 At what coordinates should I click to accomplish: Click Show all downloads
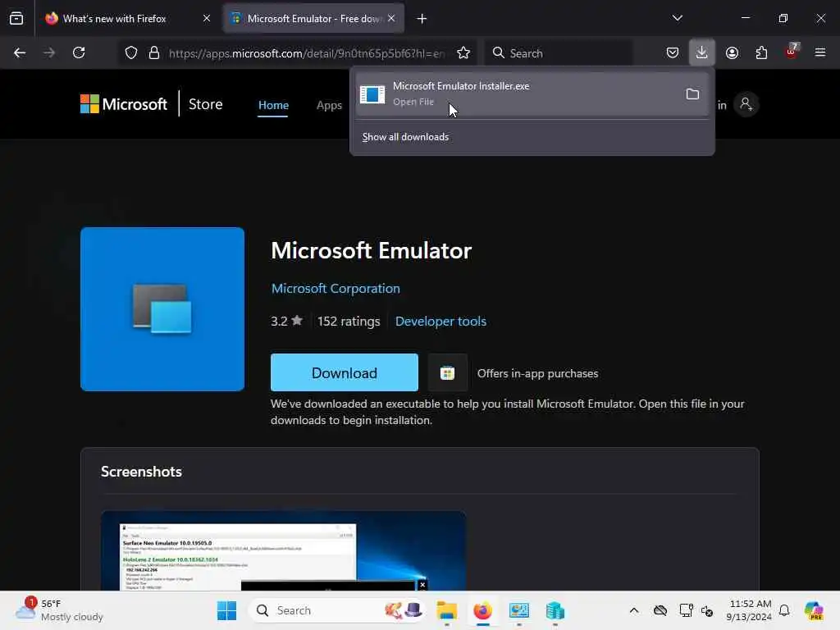point(405,137)
